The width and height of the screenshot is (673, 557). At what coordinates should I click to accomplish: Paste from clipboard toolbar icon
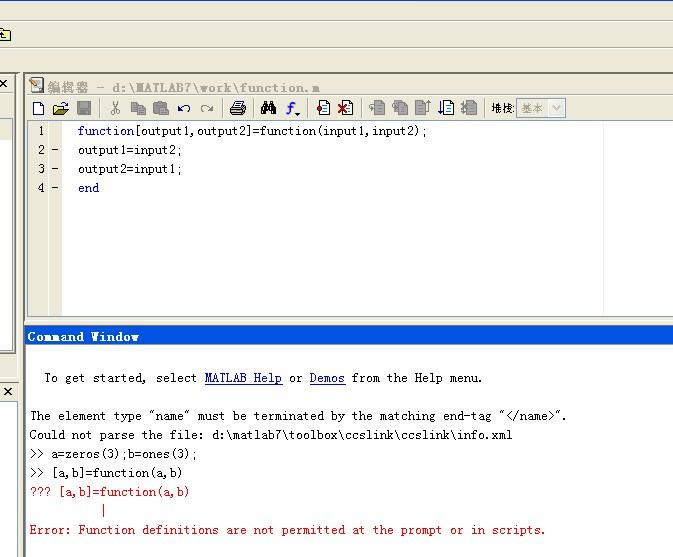tap(161, 108)
